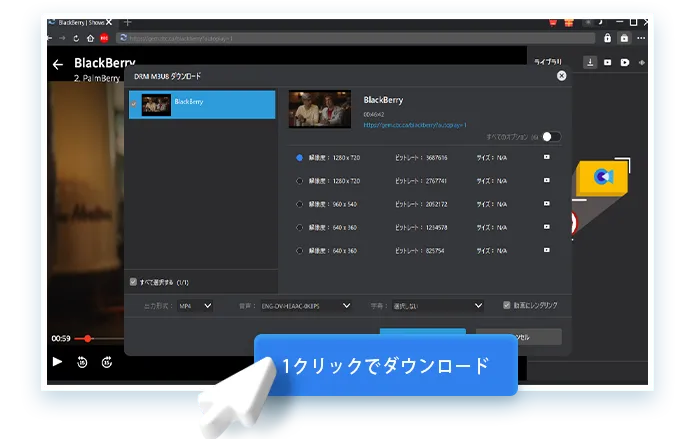686x439 pixels.
Task: Focus the browser address bar
Action: (x=355, y=39)
